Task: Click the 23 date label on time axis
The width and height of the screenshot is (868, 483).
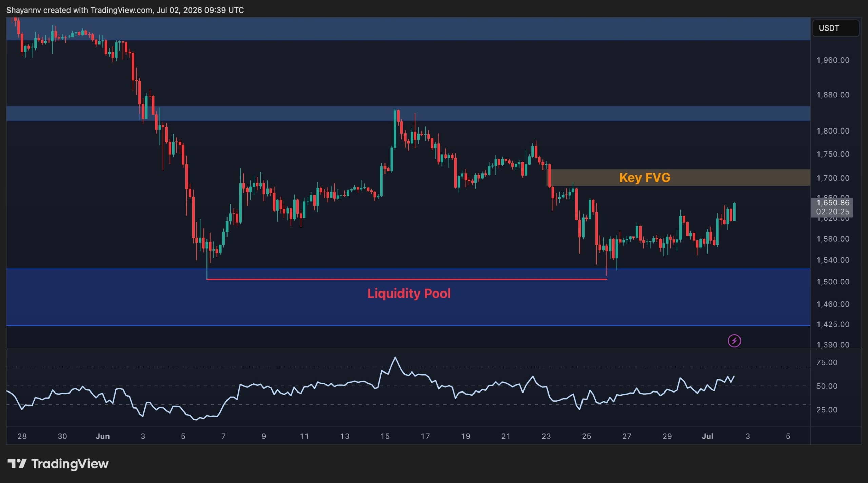Action: coord(546,436)
